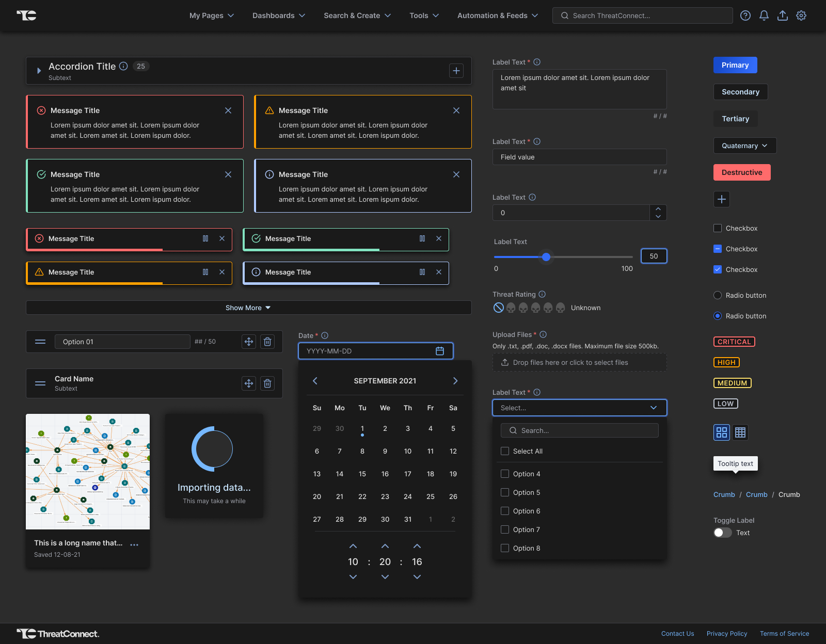
Task: Expand the Show More section
Action: tap(248, 308)
